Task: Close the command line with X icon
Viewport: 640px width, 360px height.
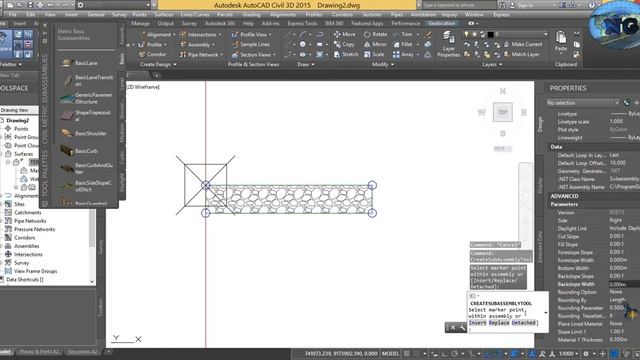Action: pyautogui.click(x=453, y=327)
